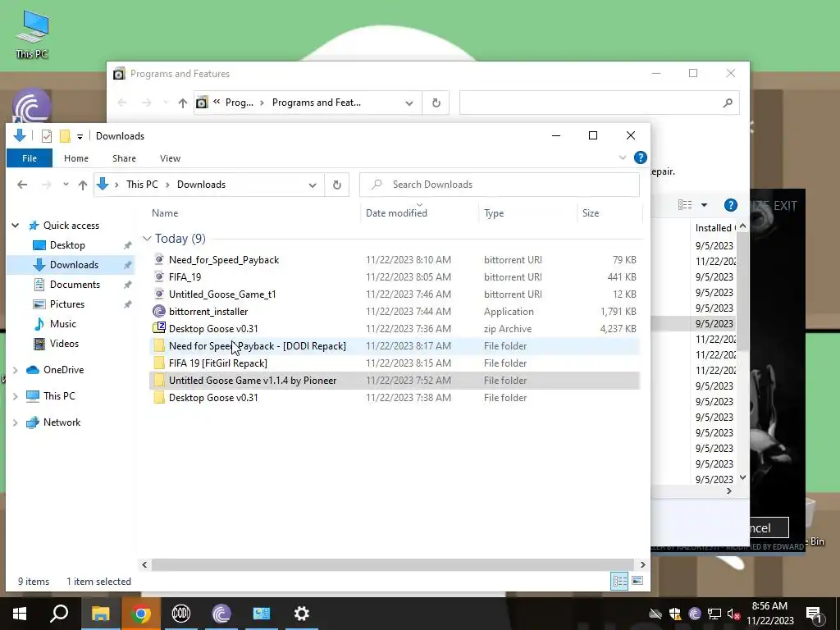Open the View ribbon tab

pos(170,158)
